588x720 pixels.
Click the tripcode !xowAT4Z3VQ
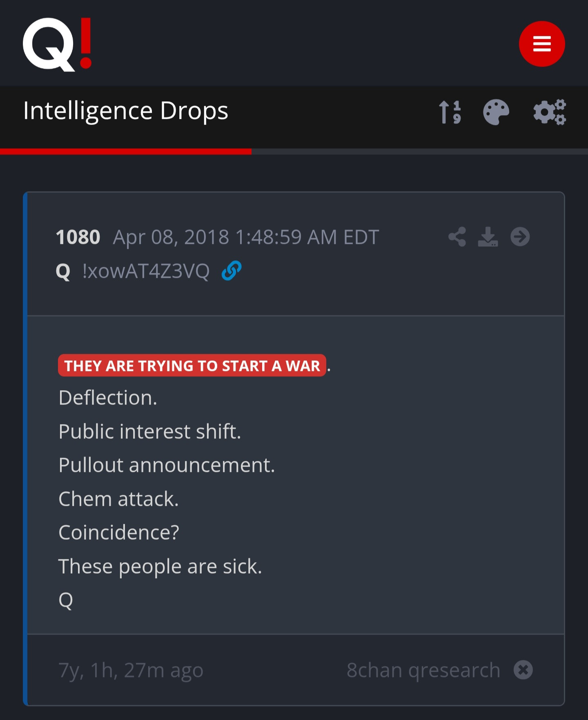click(146, 271)
